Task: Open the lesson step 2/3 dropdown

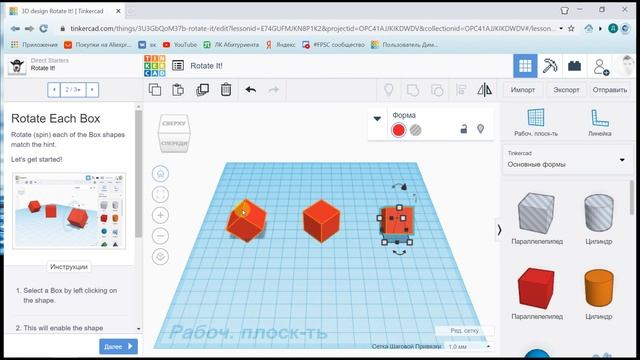Action: click(73, 89)
